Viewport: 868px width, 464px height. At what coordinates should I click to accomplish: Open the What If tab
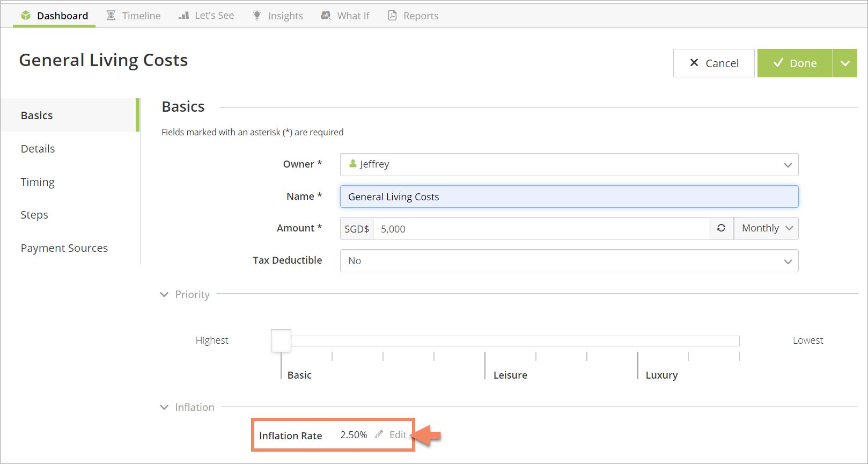pos(345,16)
